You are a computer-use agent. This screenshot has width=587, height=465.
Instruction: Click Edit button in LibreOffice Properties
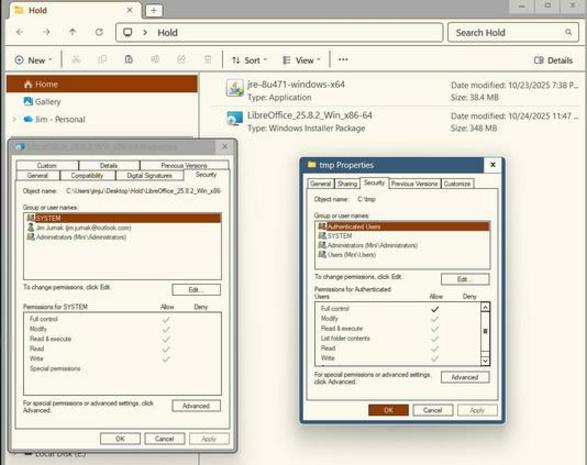pos(196,289)
